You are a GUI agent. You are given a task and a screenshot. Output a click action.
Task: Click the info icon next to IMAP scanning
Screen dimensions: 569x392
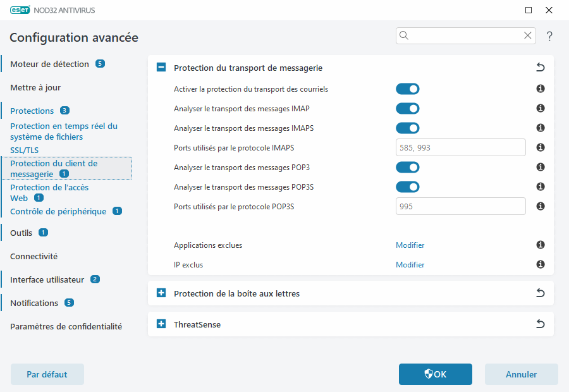tap(540, 108)
